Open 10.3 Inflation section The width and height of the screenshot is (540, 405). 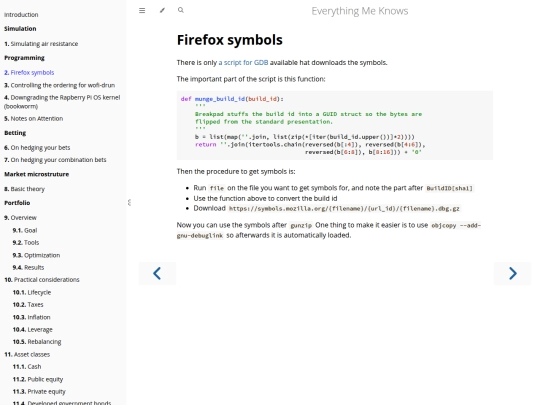pos(31,317)
